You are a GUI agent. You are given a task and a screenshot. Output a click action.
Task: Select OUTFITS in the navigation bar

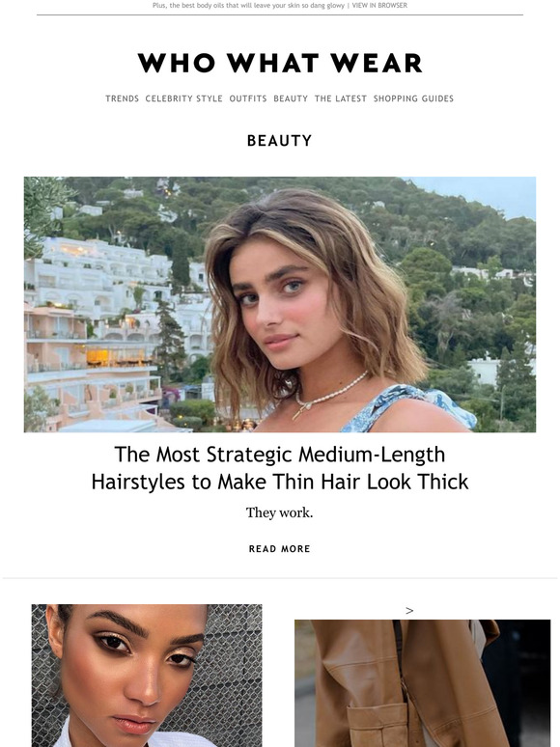point(248,98)
